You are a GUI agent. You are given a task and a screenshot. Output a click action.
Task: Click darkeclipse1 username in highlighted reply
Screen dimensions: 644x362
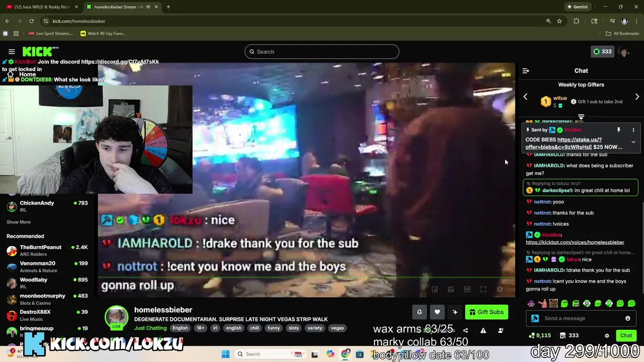[x=557, y=191]
